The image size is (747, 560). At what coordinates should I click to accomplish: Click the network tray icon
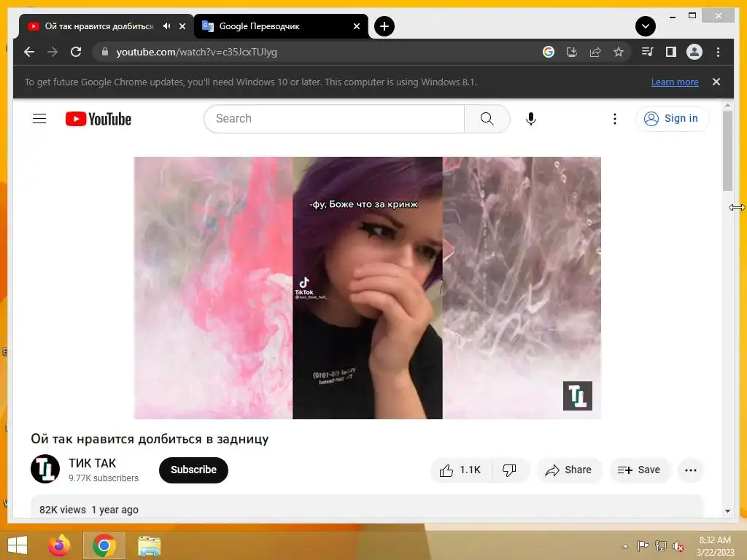(x=661, y=546)
